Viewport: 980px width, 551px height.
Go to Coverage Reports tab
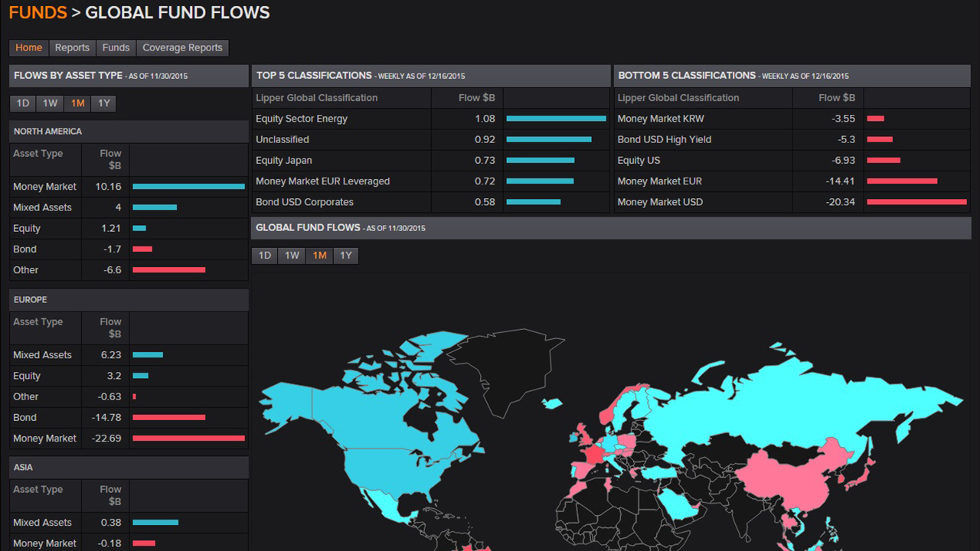pos(182,47)
